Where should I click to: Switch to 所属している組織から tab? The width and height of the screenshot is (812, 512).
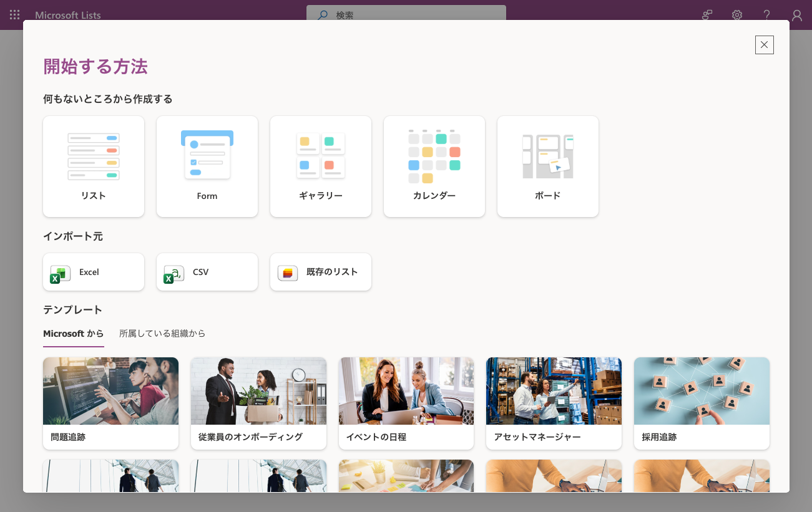click(x=162, y=334)
